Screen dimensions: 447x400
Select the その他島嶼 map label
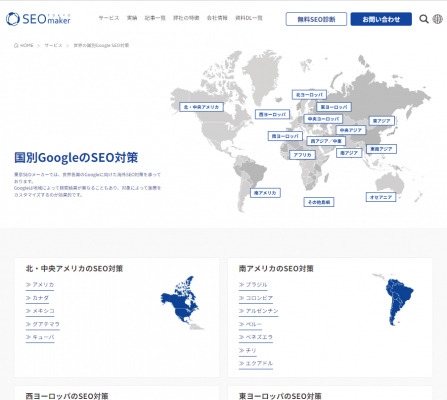tap(319, 202)
